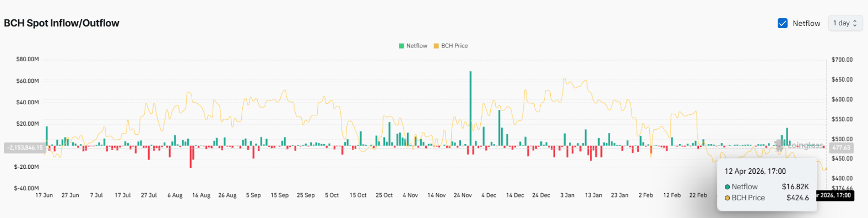Click the $40.00M axis value
868x218 pixels.
(28, 103)
